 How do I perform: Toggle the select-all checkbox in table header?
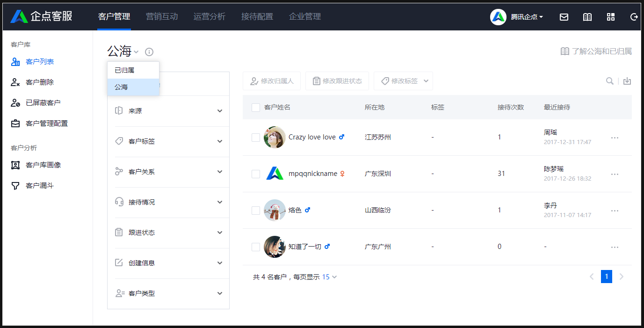click(x=256, y=108)
